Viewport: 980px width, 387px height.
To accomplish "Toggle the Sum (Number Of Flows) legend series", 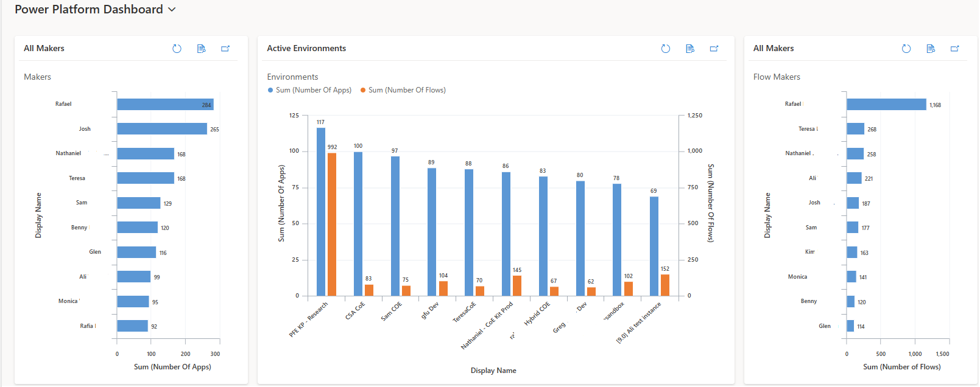I will 403,90.
